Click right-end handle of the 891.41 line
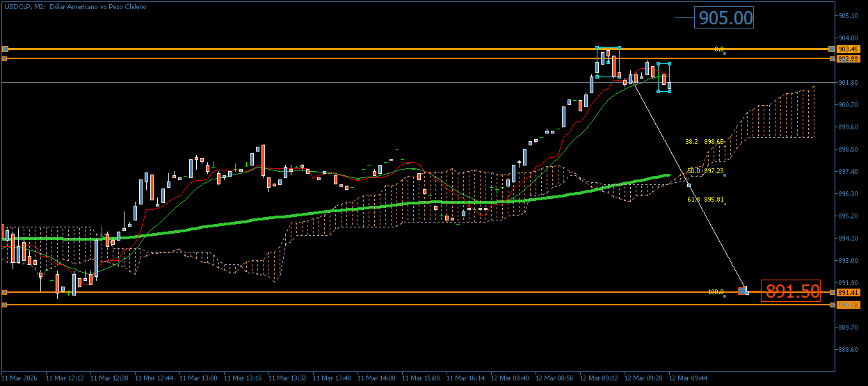The height and width of the screenshot is (386, 868). [832, 292]
